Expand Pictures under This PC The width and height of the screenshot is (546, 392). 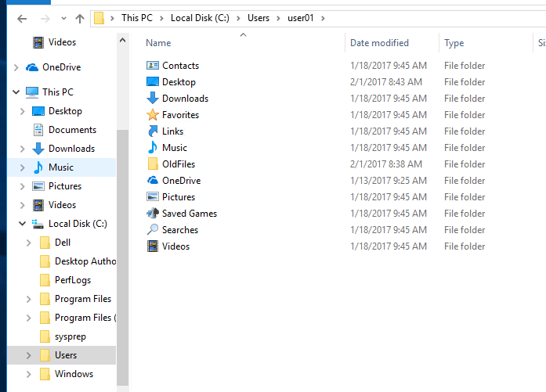coord(22,186)
